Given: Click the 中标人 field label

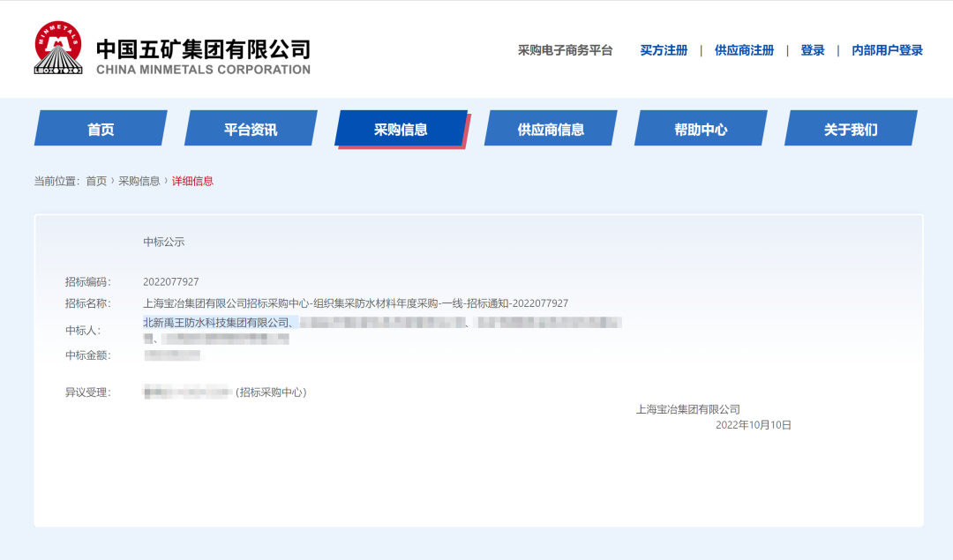Looking at the screenshot, I should coord(83,331).
